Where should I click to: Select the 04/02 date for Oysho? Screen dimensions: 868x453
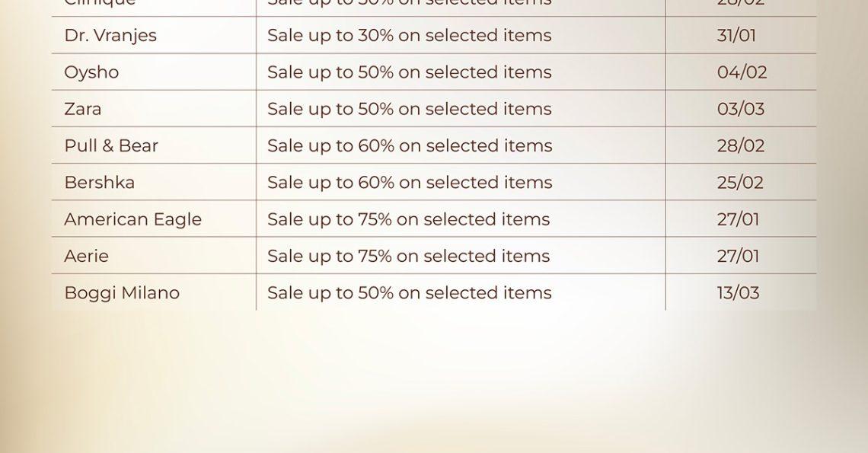[x=742, y=72]
